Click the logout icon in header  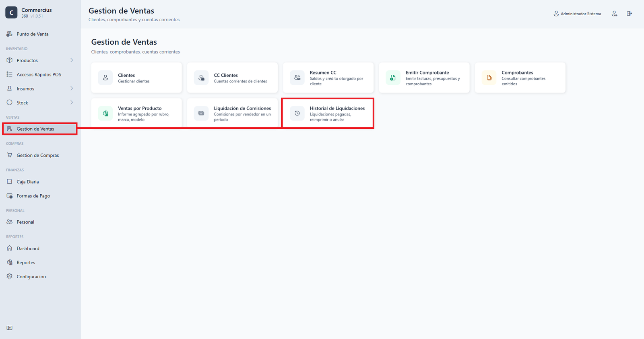click(629, 14)
